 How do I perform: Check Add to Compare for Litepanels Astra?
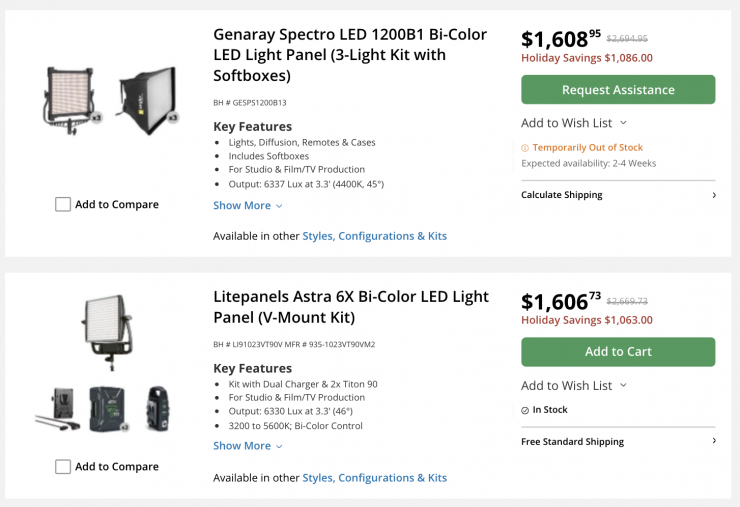(x=63, y=466)
